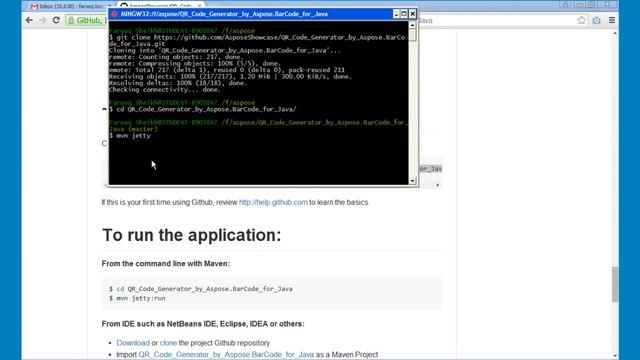Open the Download link
The height and width of the screenshot is (360, 640).
coord(133,343)
